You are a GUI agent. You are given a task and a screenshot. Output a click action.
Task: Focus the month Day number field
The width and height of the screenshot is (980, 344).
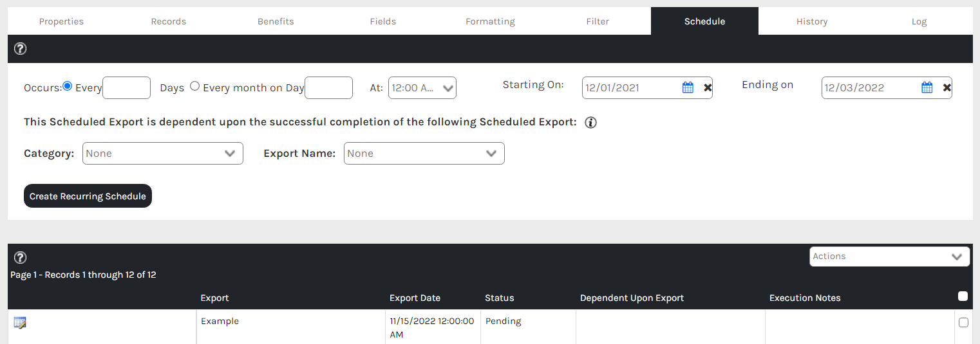click(x=328, y=88)
